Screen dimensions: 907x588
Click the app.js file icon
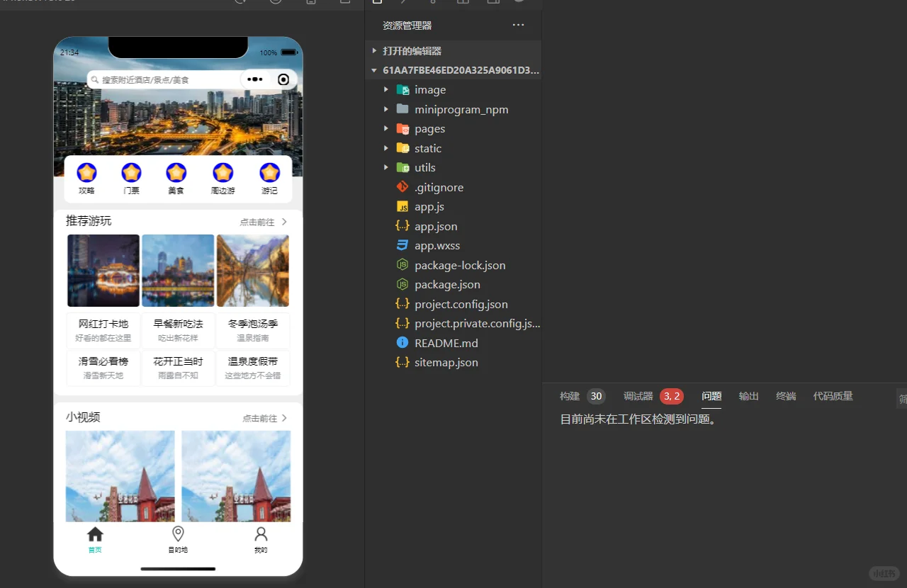point(402,207)
